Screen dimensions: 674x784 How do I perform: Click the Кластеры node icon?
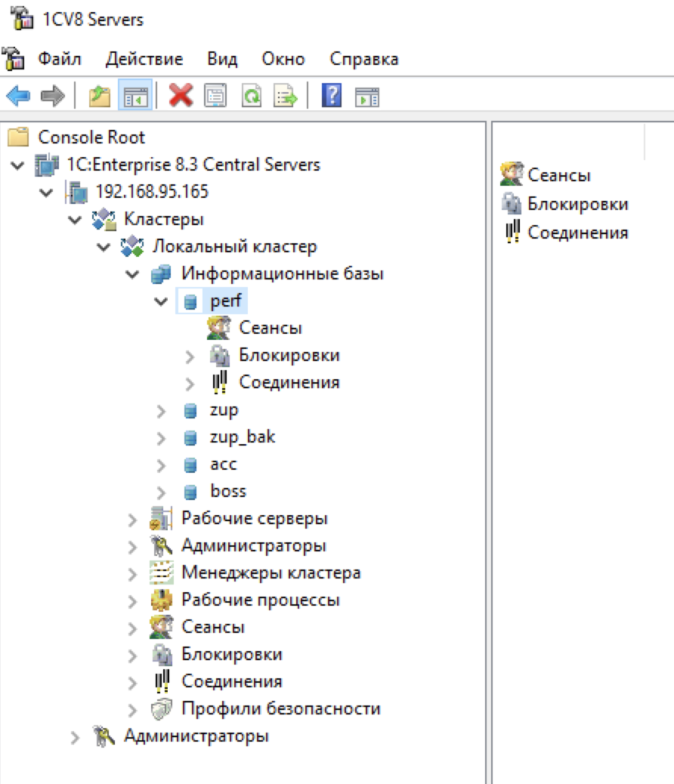tap(104, 219)
